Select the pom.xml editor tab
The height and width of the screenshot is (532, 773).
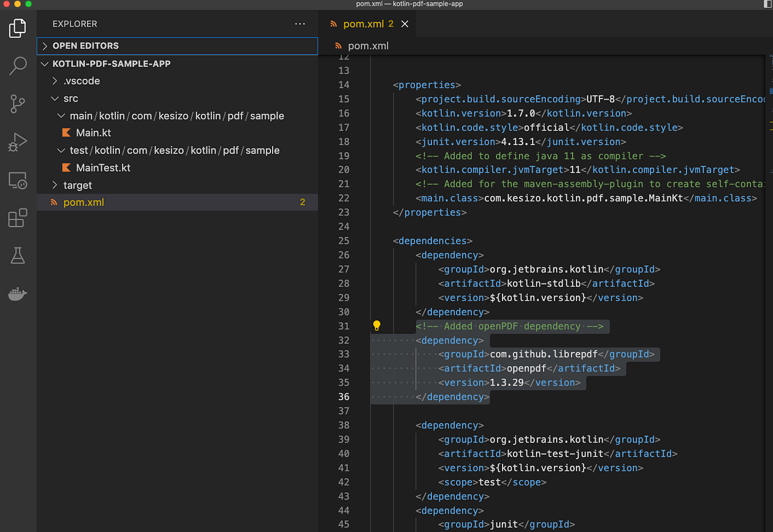363,24
